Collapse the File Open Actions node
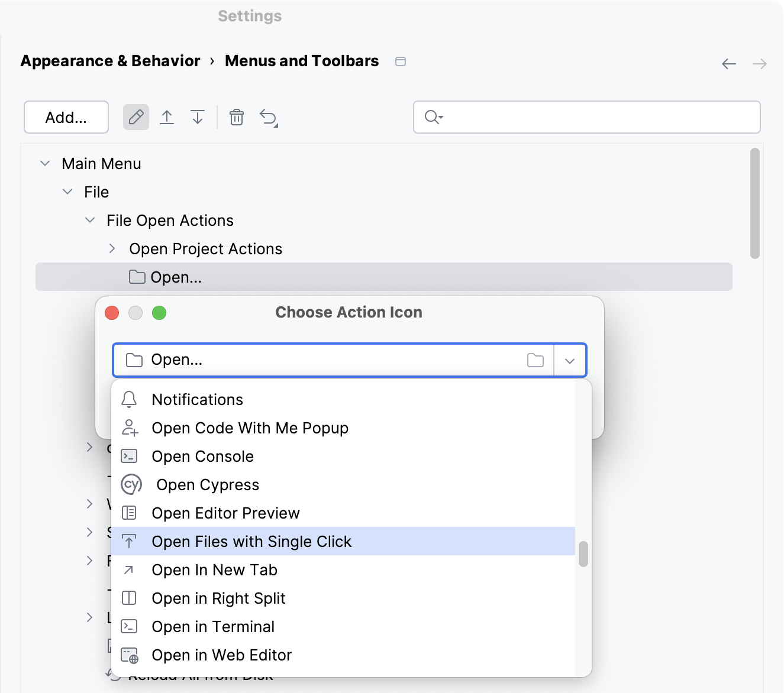This screenshot has height=693, width=784. pyautogui.click(x=89, y=220)
